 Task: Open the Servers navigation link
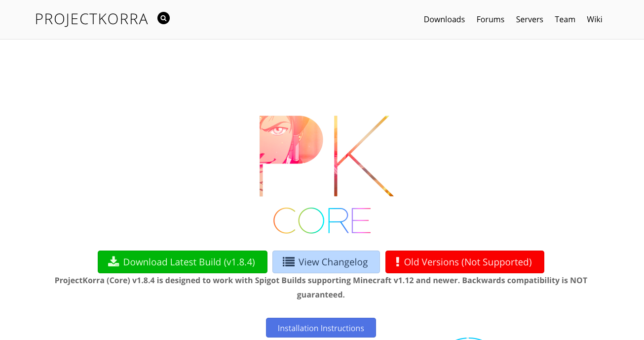coord(530,19)
